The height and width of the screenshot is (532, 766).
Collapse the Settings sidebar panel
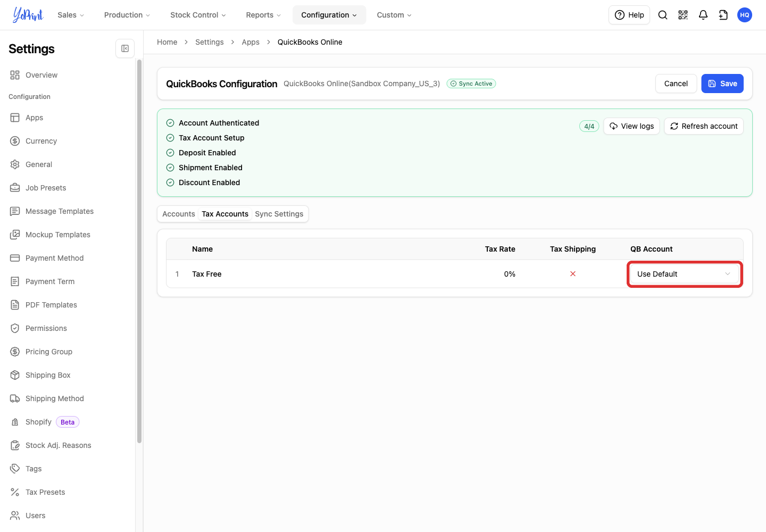click(x=125, y=48)
